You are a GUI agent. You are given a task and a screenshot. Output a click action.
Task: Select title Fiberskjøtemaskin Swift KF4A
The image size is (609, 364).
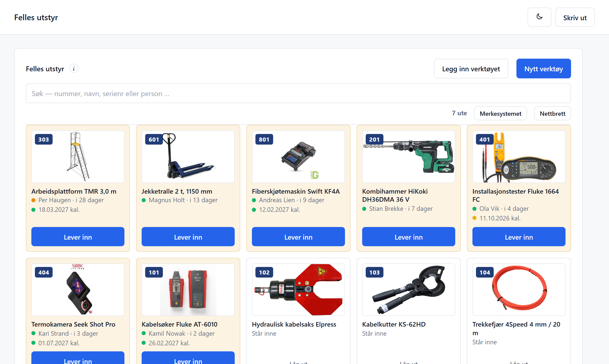[296, 191]
